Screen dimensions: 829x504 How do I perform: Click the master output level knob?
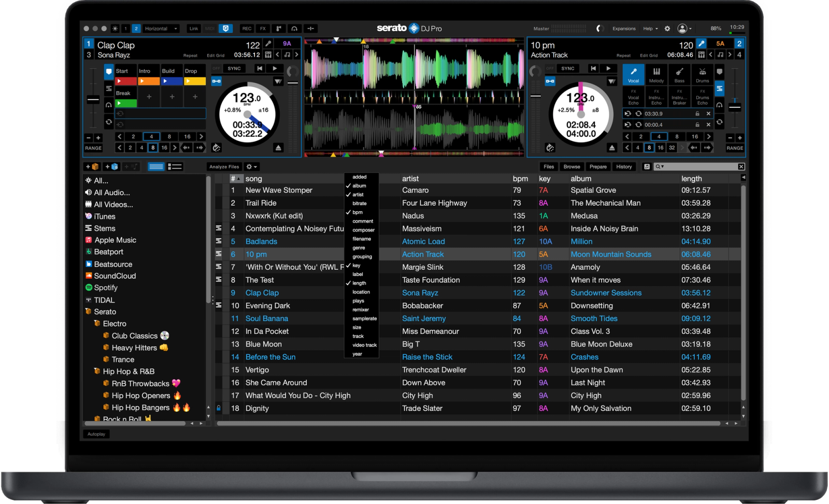600,28
